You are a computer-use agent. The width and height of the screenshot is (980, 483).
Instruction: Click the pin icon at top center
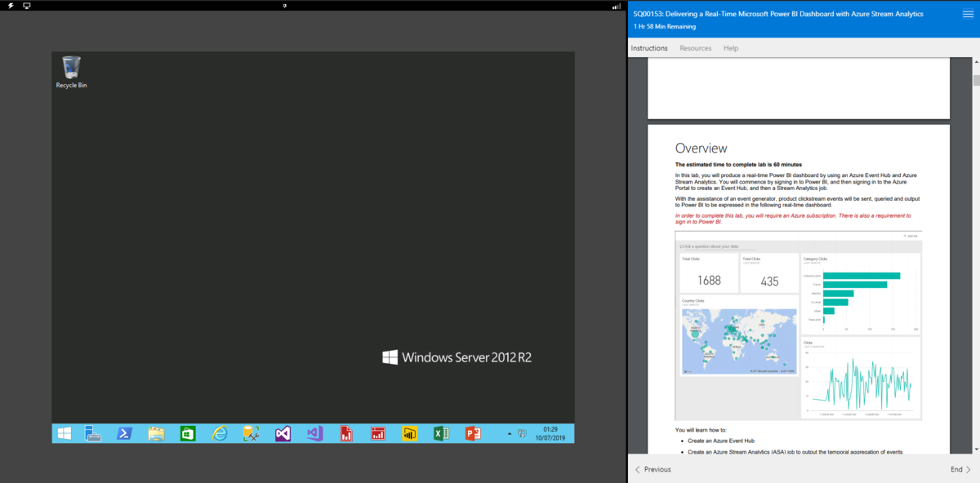pyautogui.click(x=284, y=6)
